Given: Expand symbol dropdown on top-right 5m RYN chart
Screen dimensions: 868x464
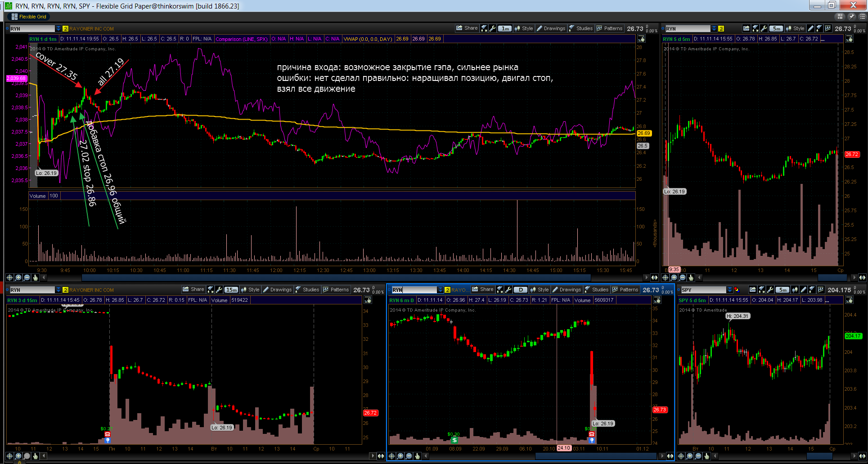Looking at the screenshot, I should pyautogui.click(x=714, y=28).
